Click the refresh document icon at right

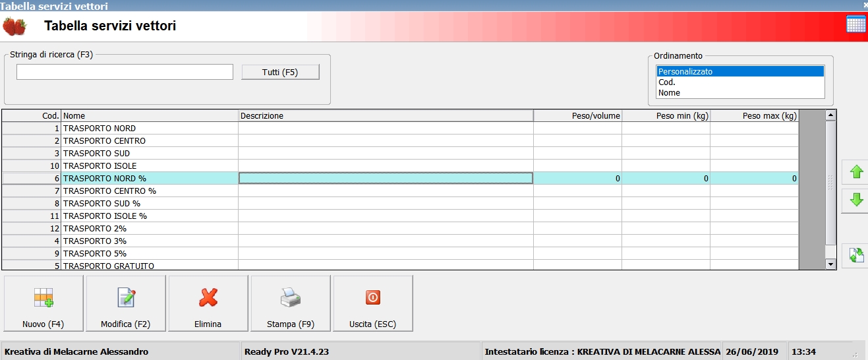click(856, 255)
